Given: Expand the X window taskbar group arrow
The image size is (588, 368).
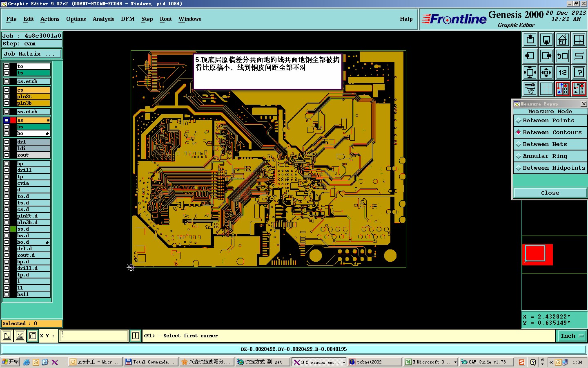Looking at the screenshot, I should point(344,362).
